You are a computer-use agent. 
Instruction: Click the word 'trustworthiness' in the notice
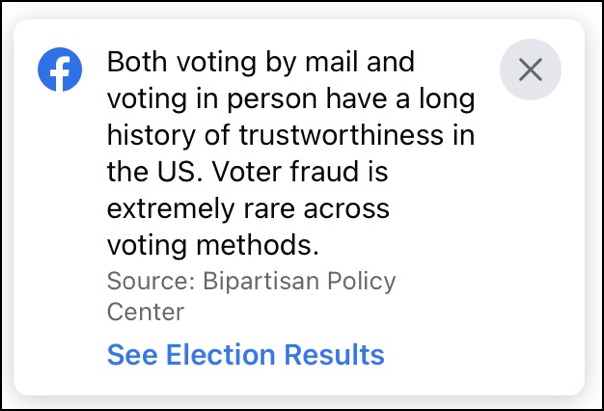[341, 135]
